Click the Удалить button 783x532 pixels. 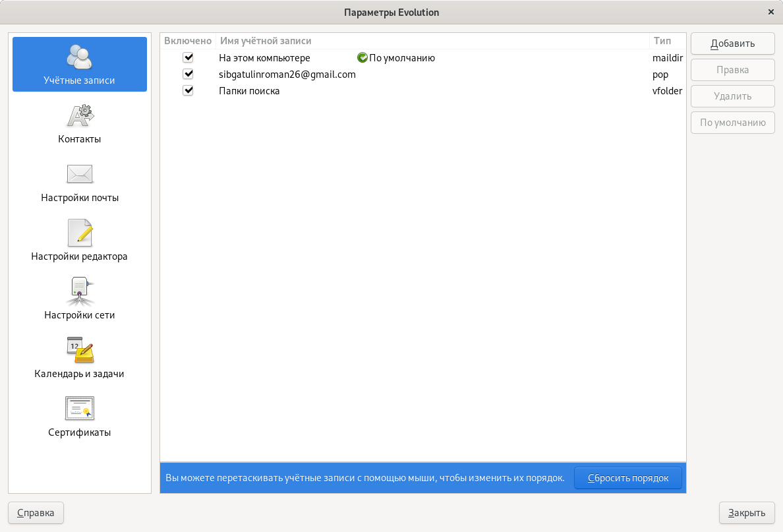coord(732,96)
